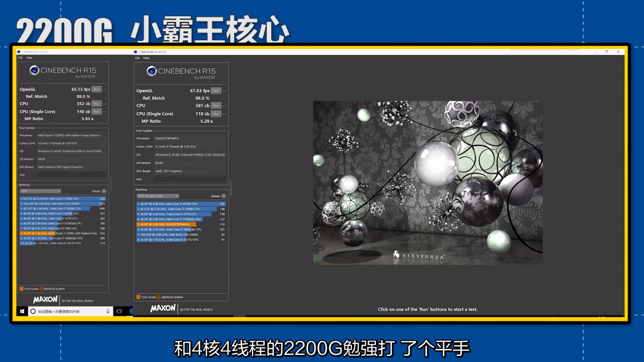Toggle CPU (Single Core) checkbox in right window
The height and width of the screenshot is (362, 644).
click(225, 114)
